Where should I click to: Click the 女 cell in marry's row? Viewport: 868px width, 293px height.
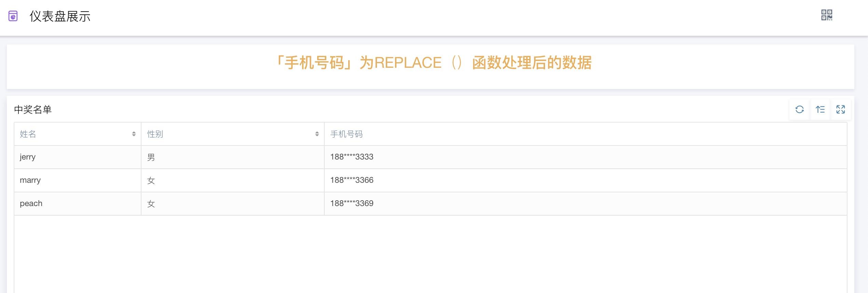tap(151, 181)
